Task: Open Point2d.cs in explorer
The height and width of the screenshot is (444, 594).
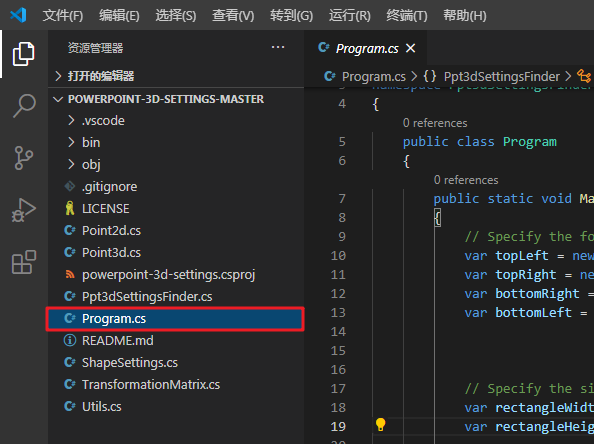Action: click(x=176, y=230)
